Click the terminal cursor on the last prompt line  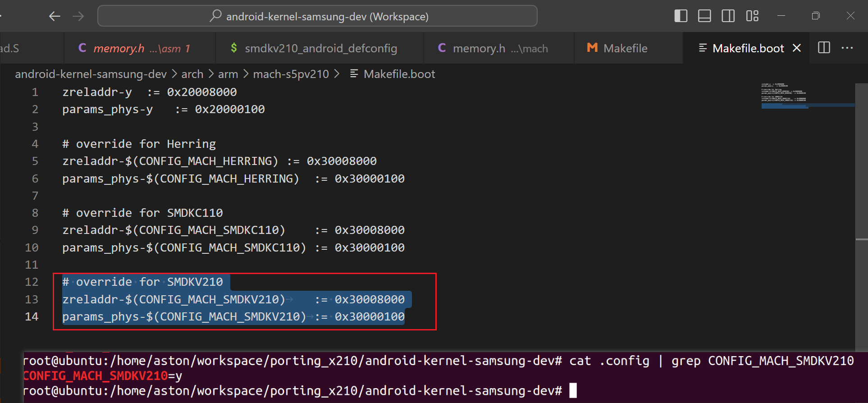573,390
